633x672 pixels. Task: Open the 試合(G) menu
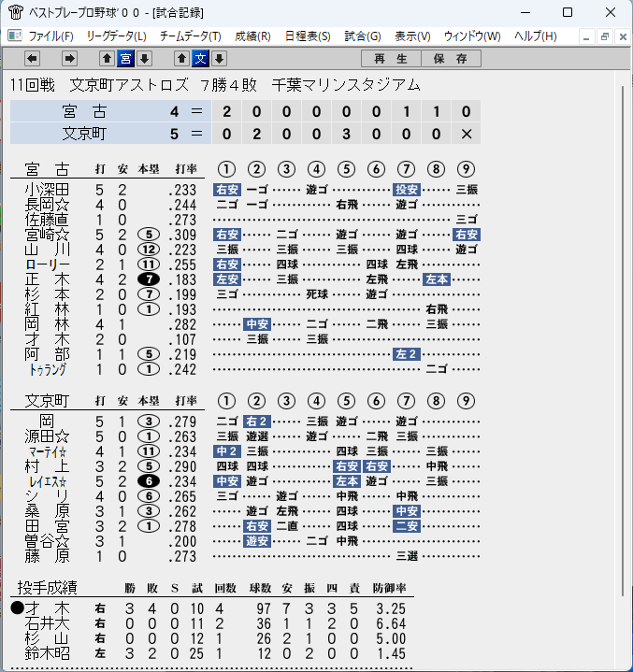tap(363, 36)
